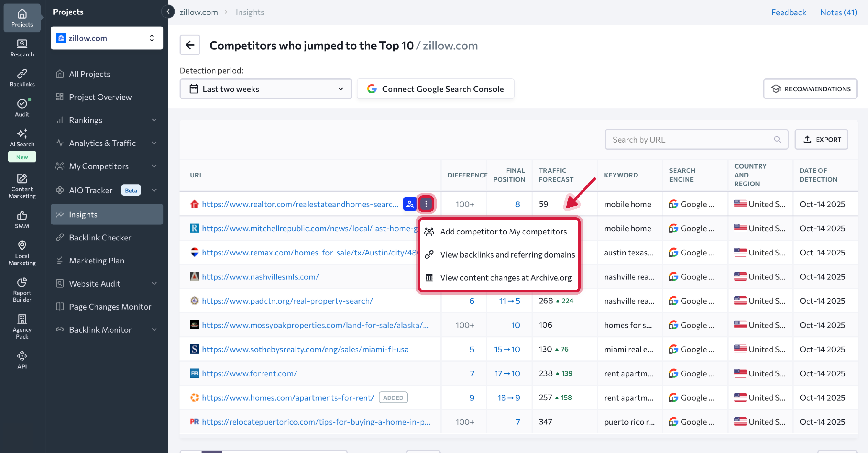868x453 pixels.
Task: Open the Backlinks sidebar icon
Action: 22,78
